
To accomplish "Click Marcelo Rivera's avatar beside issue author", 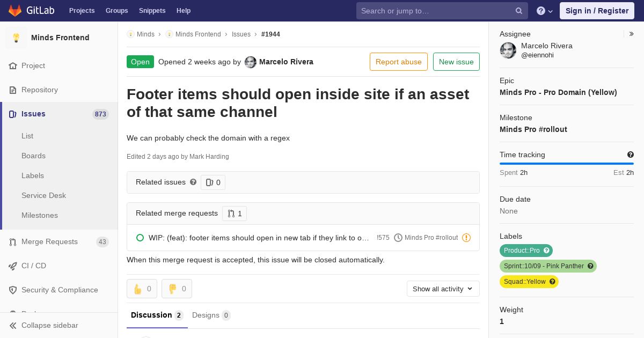I will point(251,62).
